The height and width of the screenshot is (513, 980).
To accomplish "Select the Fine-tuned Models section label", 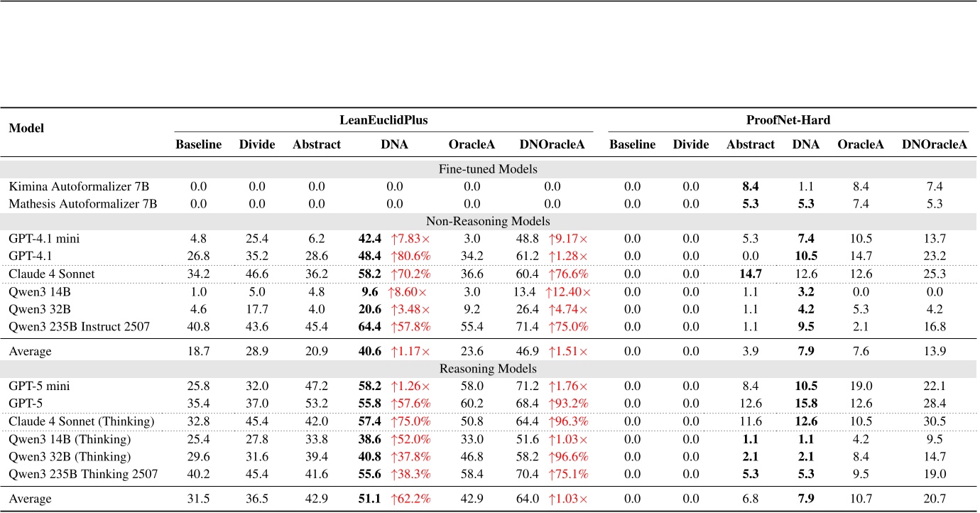I will (489, 169).
